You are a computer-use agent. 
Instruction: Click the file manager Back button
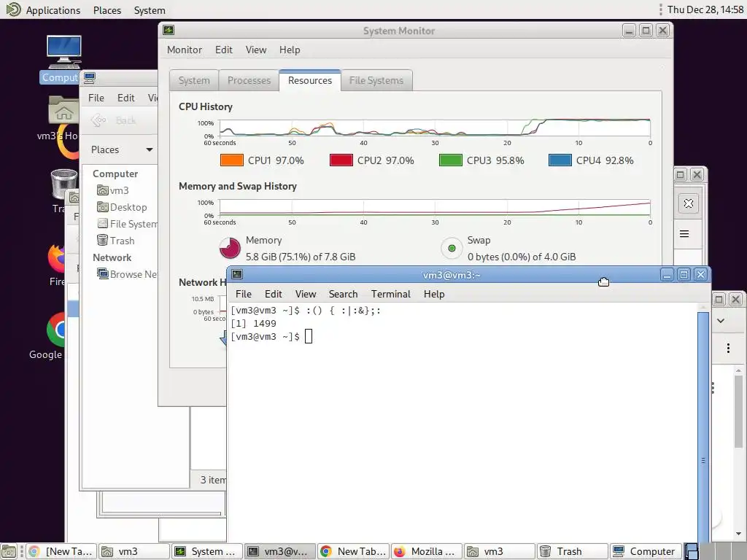(114, 120)
